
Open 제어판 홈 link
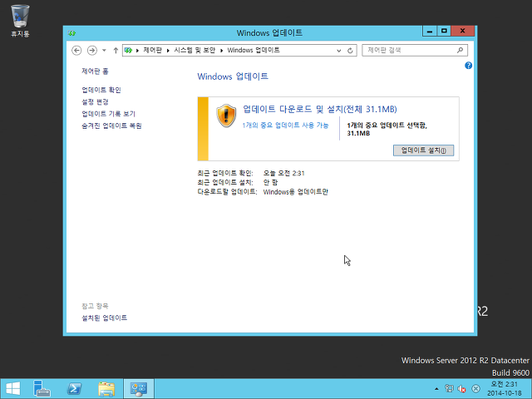[x=95, y=71]
